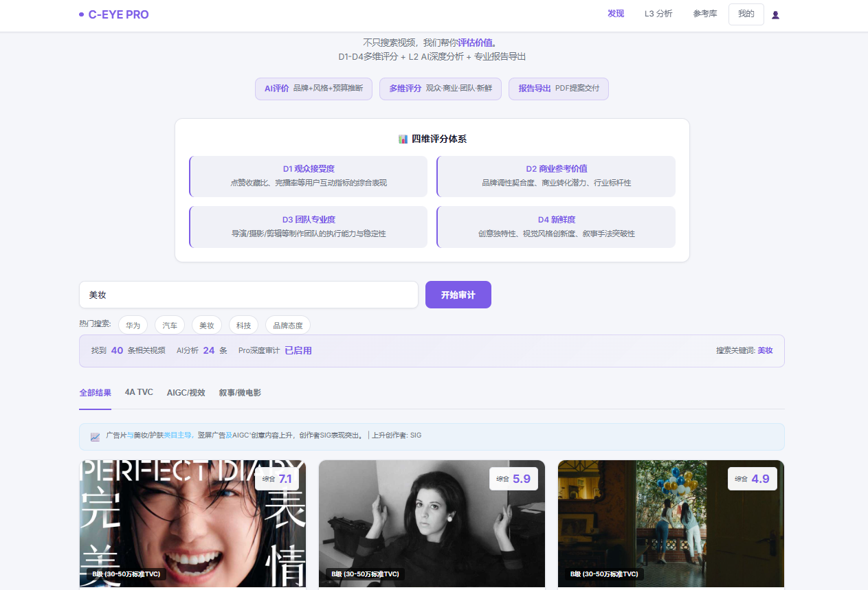Click the 综合 4.9 score badge
Viewport: 868px width, 590px height.
tap(753, 479)
